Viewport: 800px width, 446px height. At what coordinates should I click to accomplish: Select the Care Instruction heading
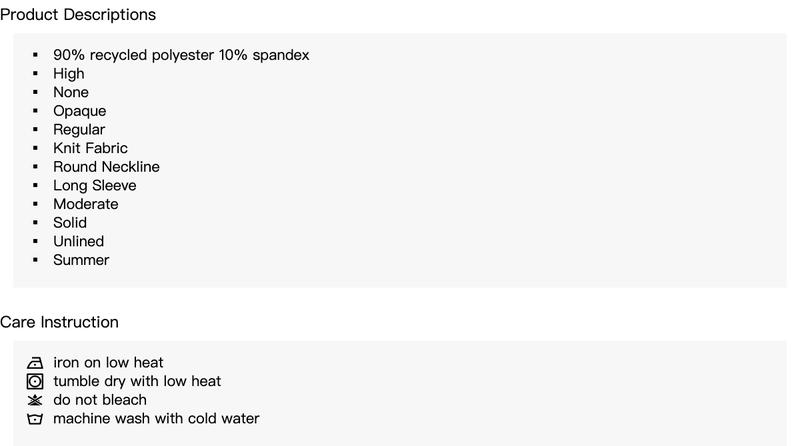(59, 322)
